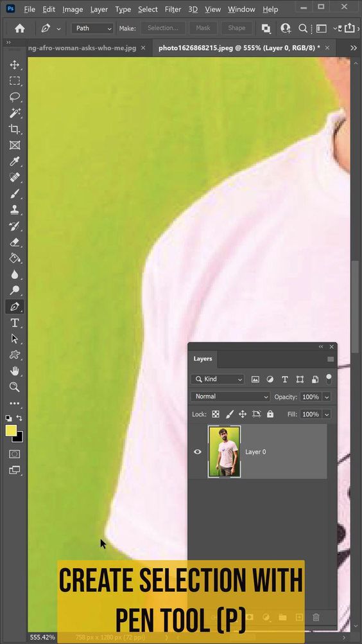Open the Opacity slider dropdown arrow

(327, 397)
